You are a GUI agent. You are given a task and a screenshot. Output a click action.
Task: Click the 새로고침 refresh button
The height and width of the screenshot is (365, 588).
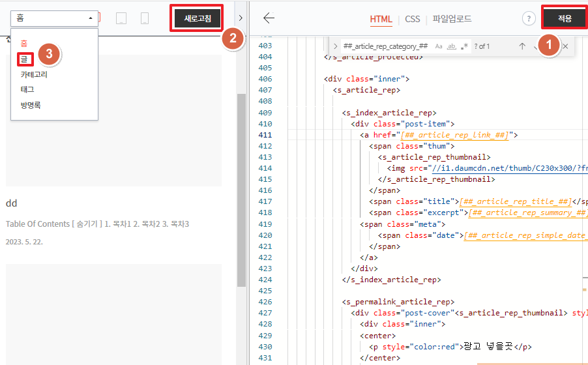198,18
